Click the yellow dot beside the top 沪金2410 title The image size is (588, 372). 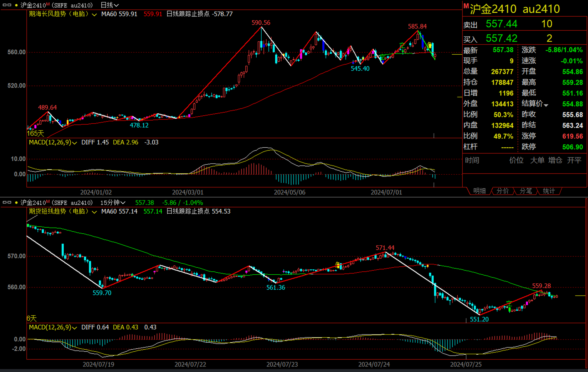tap(16, 5)
